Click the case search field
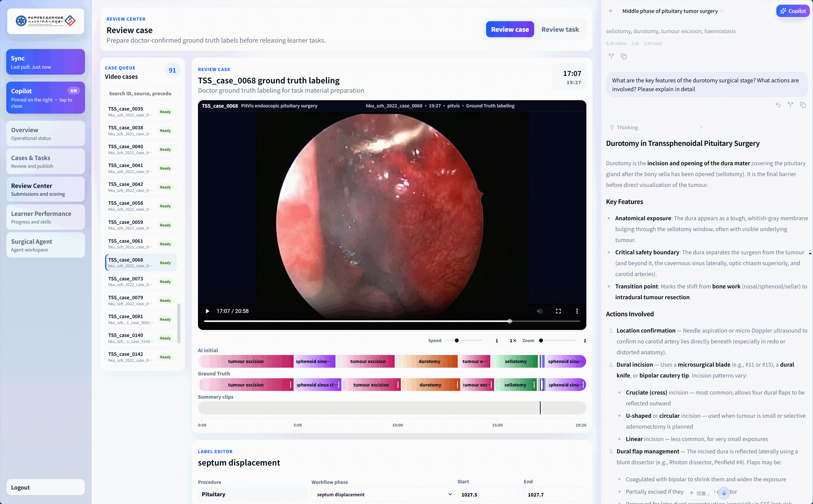Screen dimensions: 813x504 (x=142, y=93)
